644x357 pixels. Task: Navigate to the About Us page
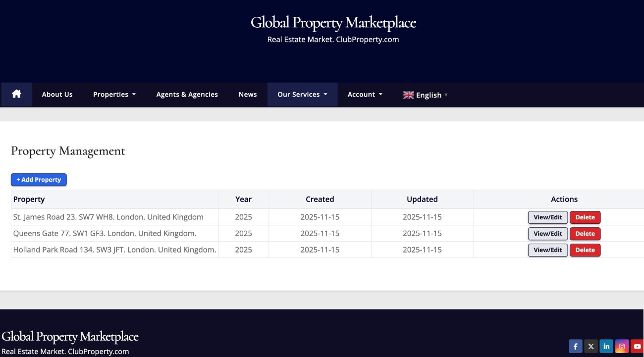pyautogui.click(x=57, y=94)
